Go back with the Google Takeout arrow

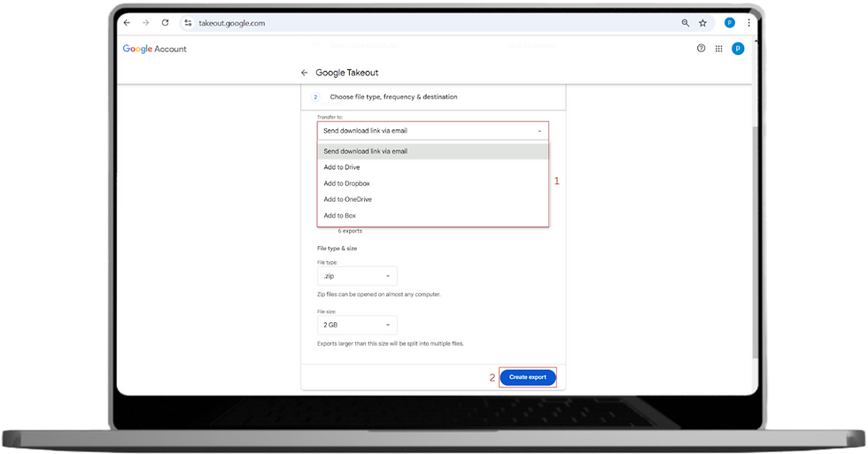point(304,73)
